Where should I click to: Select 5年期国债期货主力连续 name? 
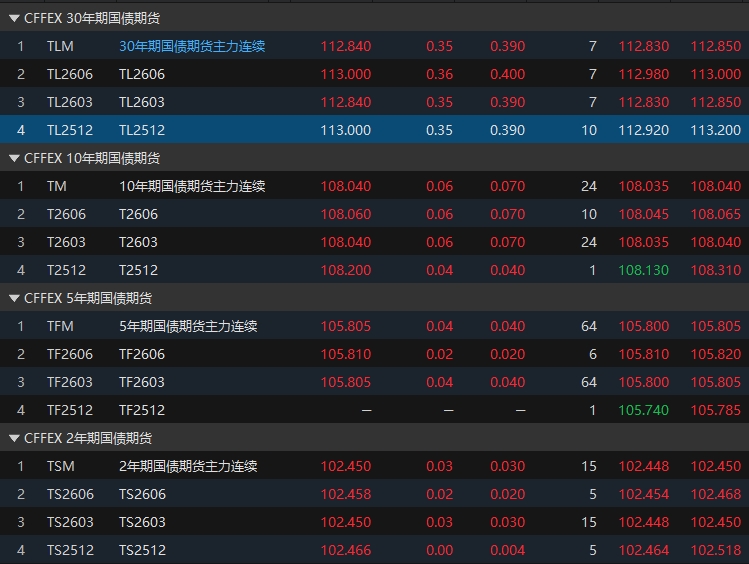click(188, 326)
